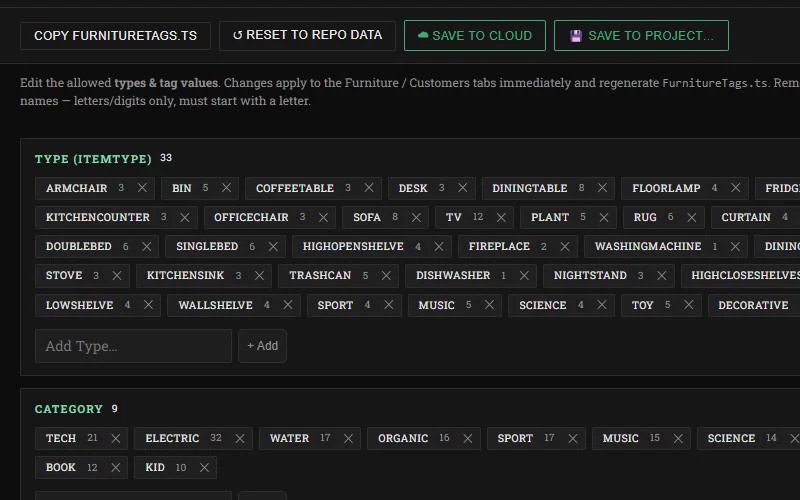
Task: Remove the BOOK category tag
Action: pyautogui.click(x=116, y=467)
